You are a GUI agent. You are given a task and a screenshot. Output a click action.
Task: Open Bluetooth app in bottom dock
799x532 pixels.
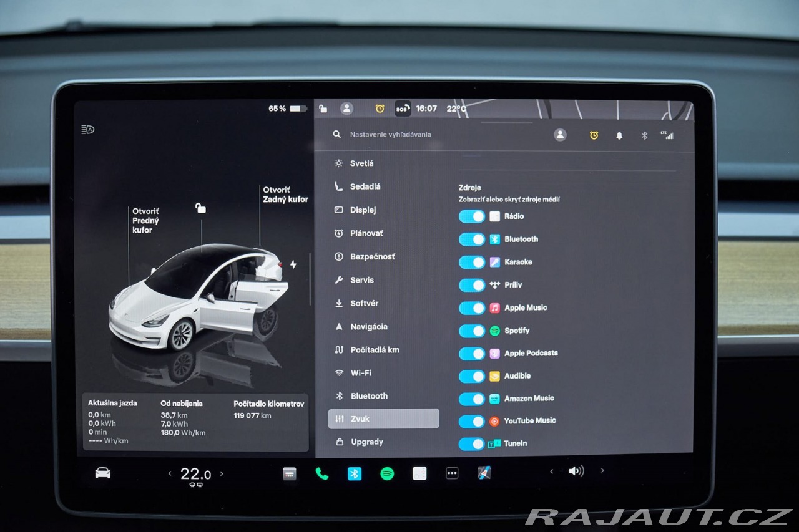[355, 473]
